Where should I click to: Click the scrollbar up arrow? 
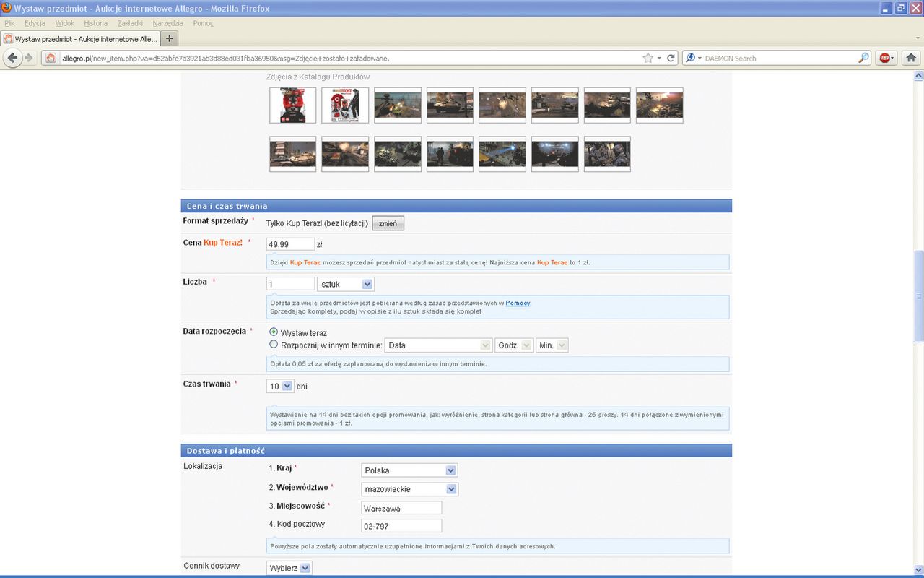[918, 76]
